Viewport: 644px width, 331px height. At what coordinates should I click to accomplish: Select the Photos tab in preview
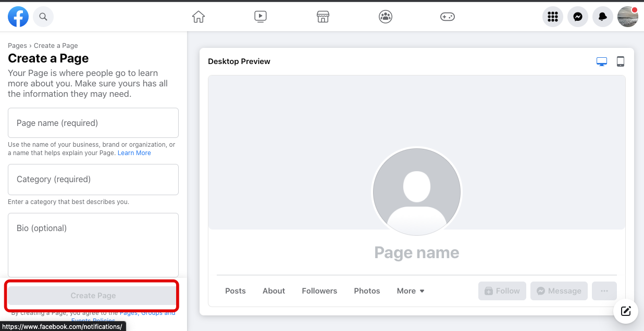point(367,291)
